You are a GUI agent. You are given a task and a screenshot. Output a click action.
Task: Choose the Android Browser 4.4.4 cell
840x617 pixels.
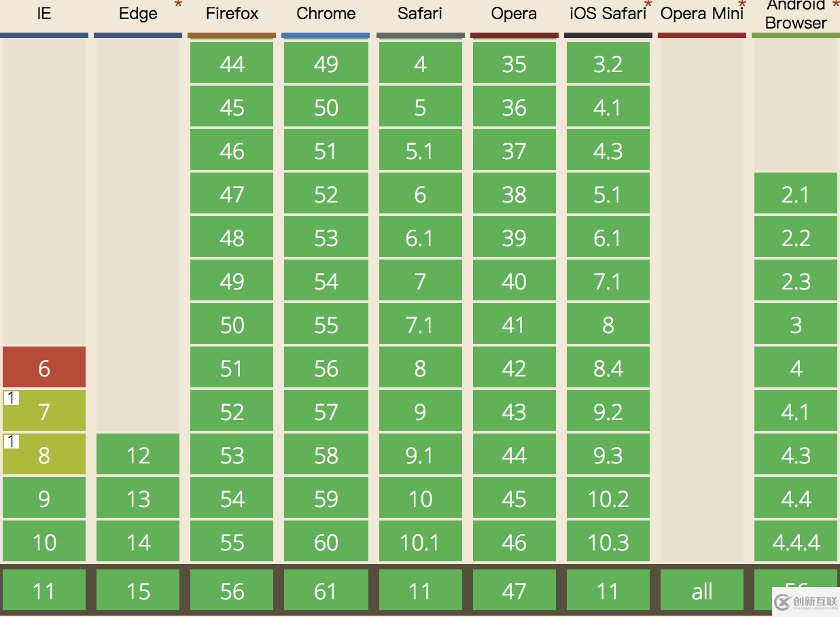(796, 542)
